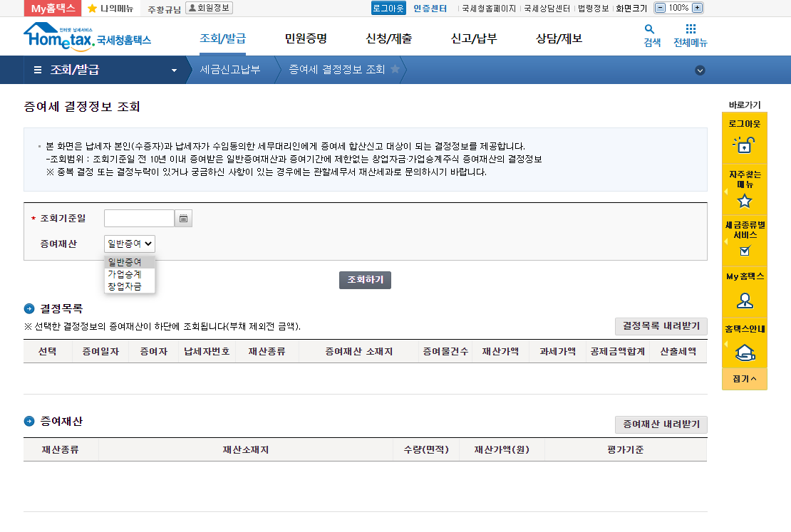Open 국세상담센터 link
Screen dimensions: 791x532
pos(547,9)
